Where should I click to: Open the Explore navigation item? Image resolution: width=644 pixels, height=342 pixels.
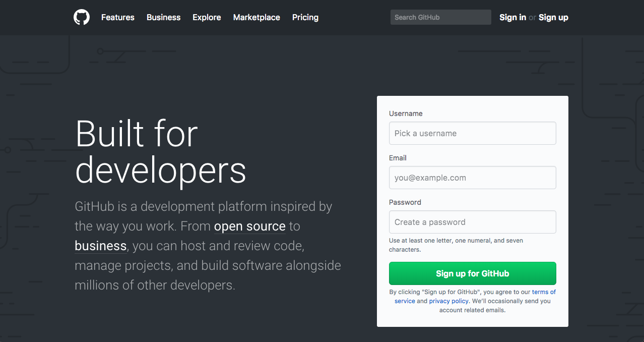[207, 17]
